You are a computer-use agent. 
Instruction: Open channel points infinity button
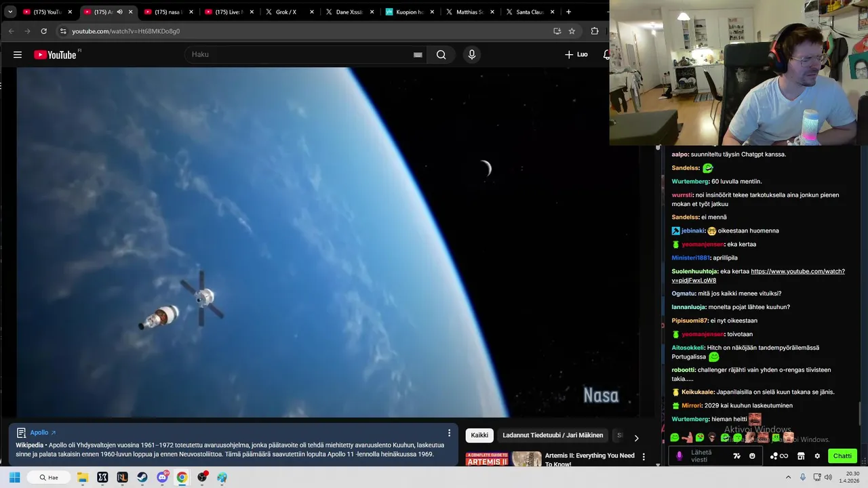point(778,456)
